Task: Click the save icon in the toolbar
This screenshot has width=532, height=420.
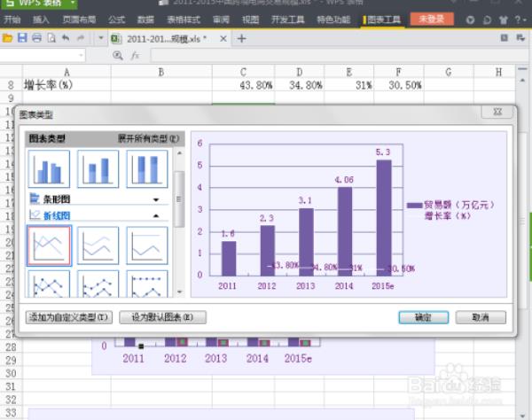Action: coord(22,38)
